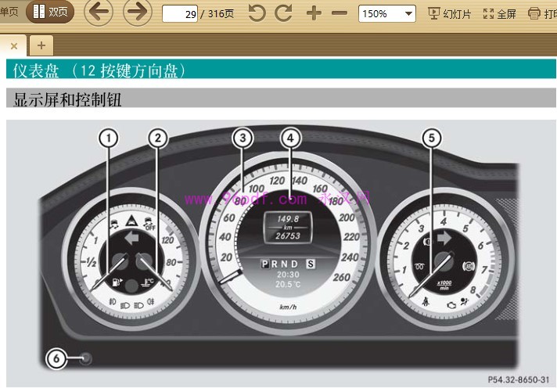Viewport: 557px width, 392px height.
Task: Rotate the page clockwise
Action: click(284, 13)
